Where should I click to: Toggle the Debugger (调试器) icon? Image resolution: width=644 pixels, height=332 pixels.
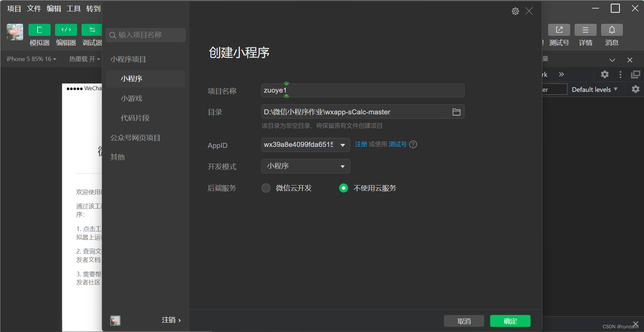click(x=92, y=30)
